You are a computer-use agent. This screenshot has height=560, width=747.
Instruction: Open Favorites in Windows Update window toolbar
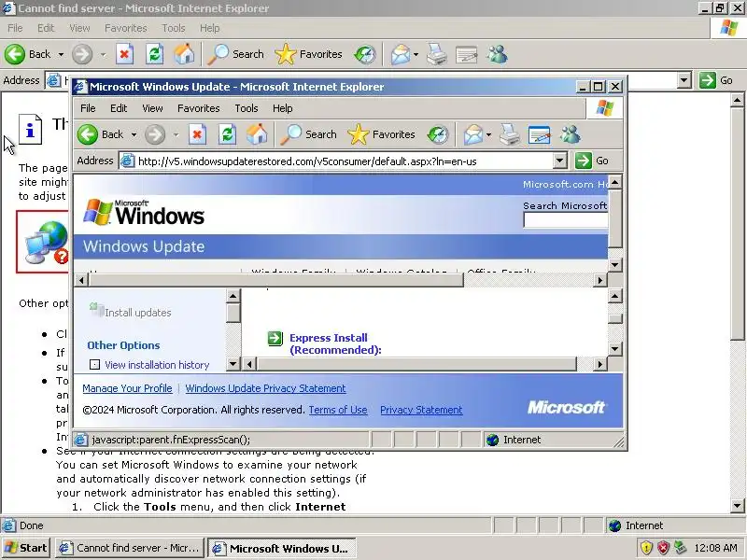(381, 134)
